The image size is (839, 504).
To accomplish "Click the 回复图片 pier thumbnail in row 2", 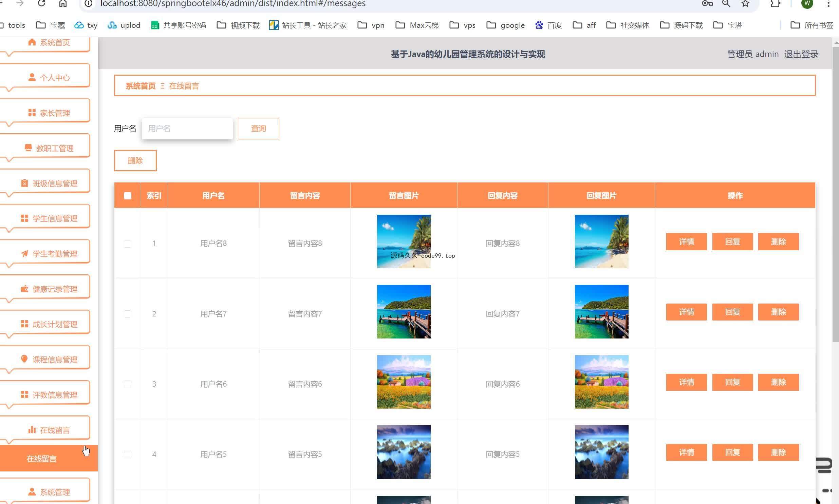I will pos(601,312).
